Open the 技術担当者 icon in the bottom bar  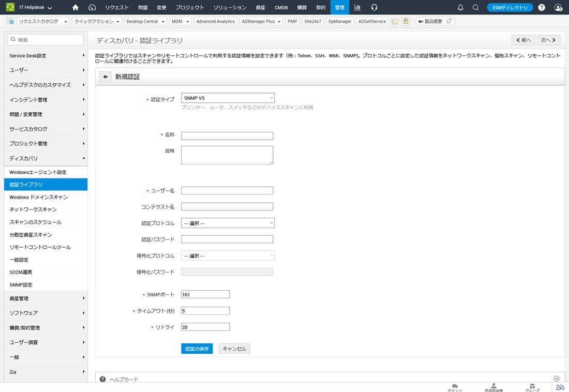pos(493,388)
